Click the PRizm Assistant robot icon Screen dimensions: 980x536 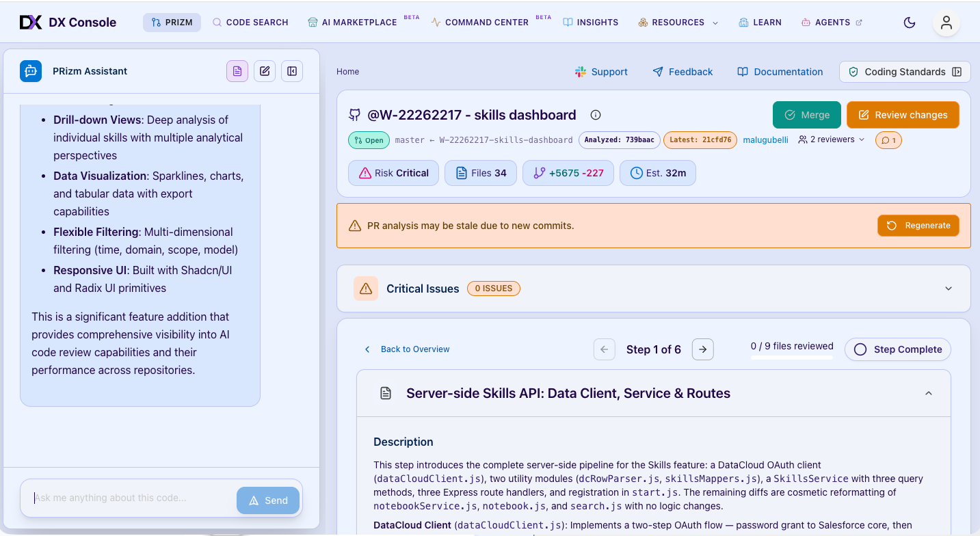(31, 71)
